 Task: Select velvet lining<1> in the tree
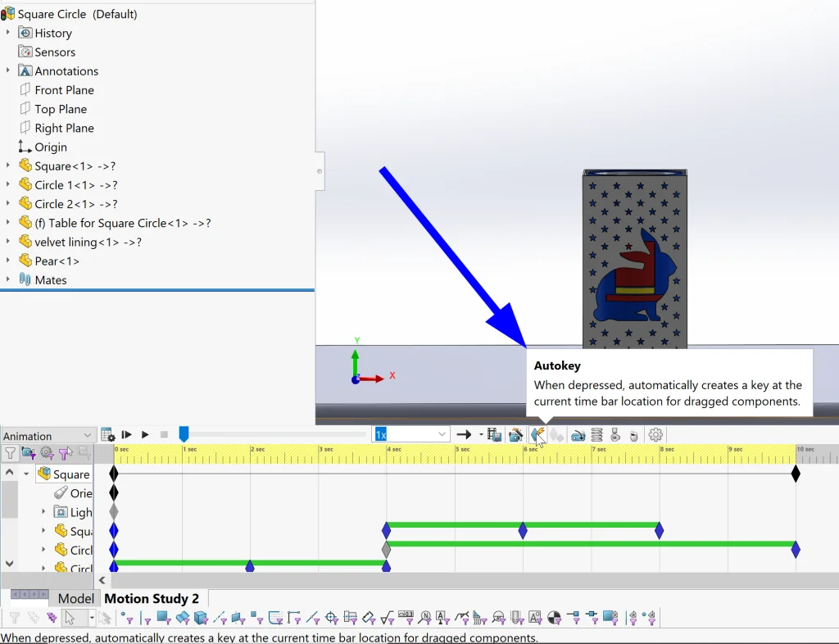tap(79, 242)
